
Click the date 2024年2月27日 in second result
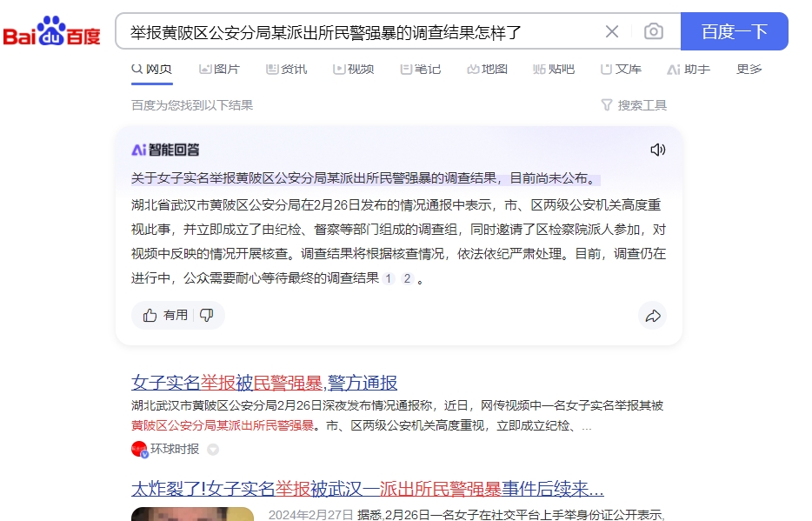[310, 515]
